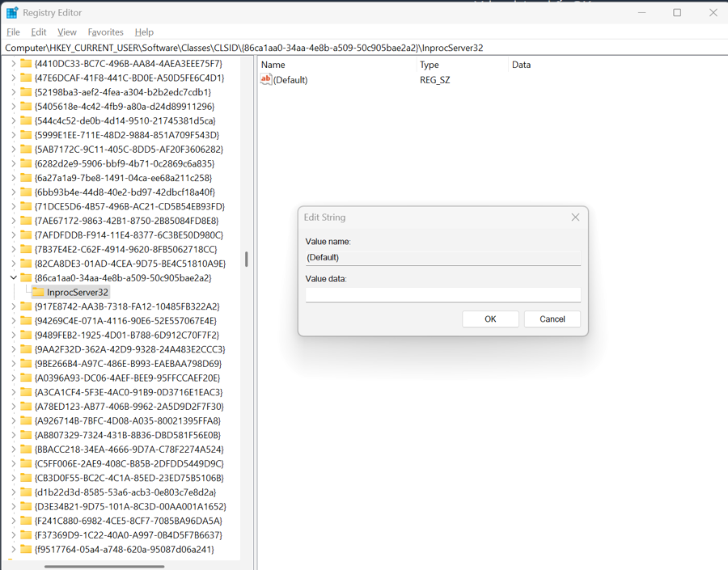Image resolution: width=728 pixels, height=570 pixels.
Task: Open the Edit menu
Action: 39,32
